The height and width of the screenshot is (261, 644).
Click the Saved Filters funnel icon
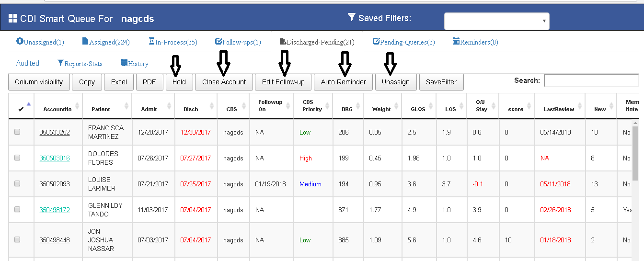click(352, 18)
